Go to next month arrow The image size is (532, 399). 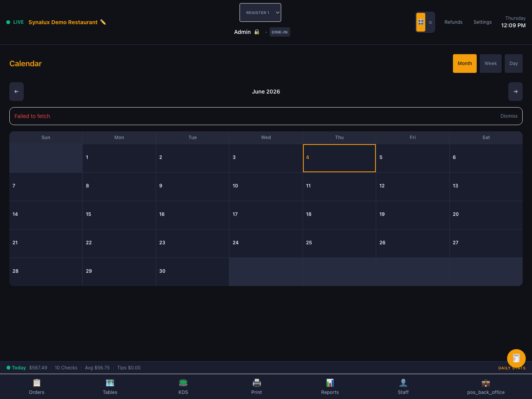point(515,92)
